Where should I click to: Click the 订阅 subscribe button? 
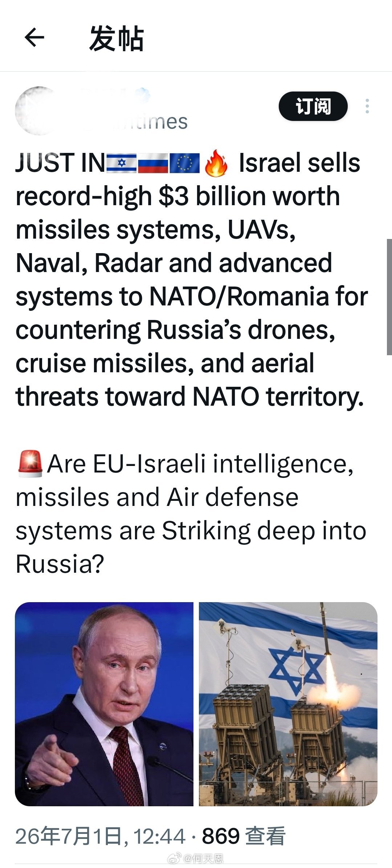coord(313,106)
